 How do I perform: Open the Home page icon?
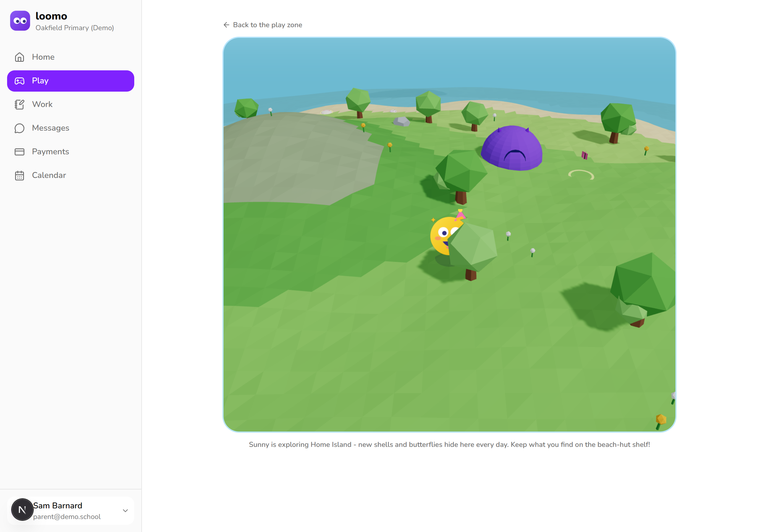tap(20, 57)
